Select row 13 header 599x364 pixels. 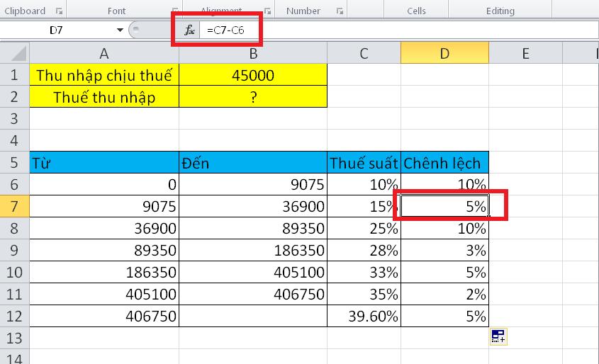[14, 338]
